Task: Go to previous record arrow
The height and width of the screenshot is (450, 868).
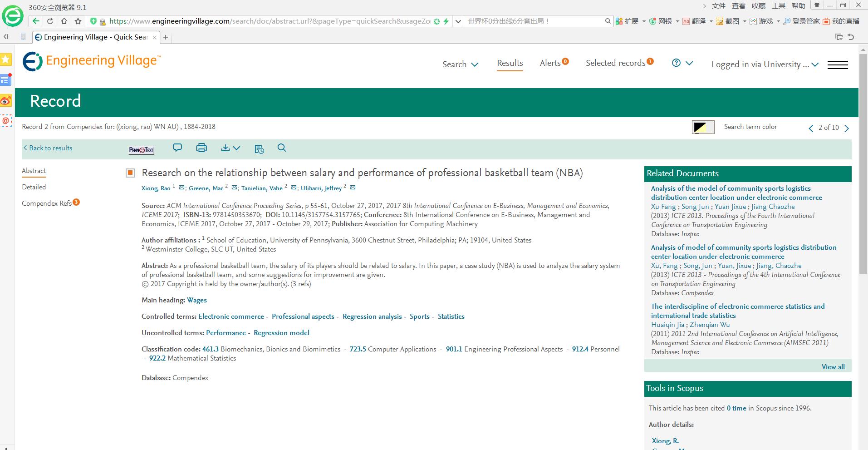Action: [811, 129]
